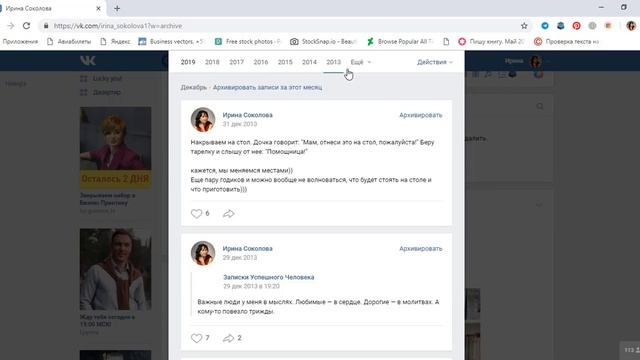Open 29 дек 2013 в 19:20 original date
This screenshot has width=640, height=360.
pos(251,286)
